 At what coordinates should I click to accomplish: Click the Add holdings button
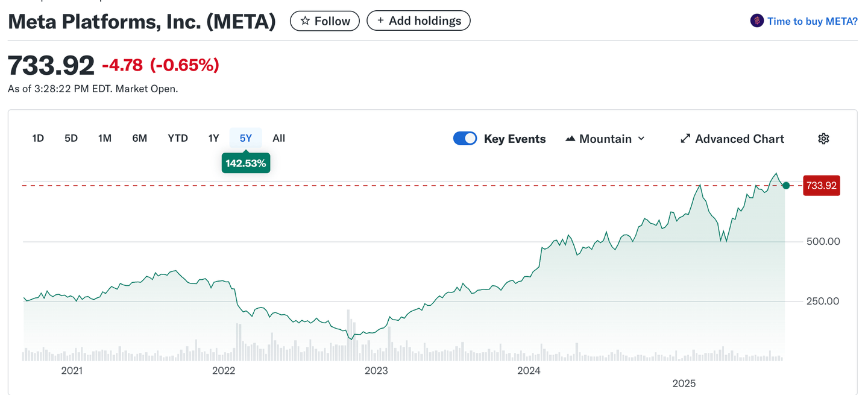point(418,21)
